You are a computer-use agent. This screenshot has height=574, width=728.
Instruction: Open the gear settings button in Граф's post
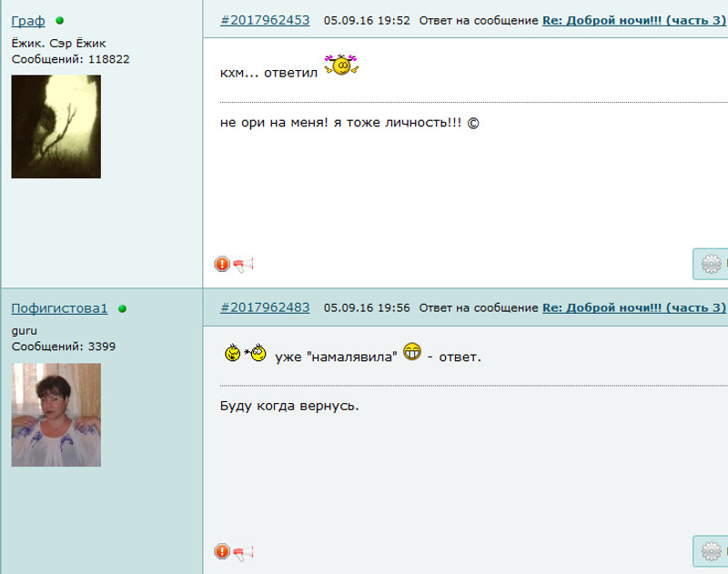[711, 264]
